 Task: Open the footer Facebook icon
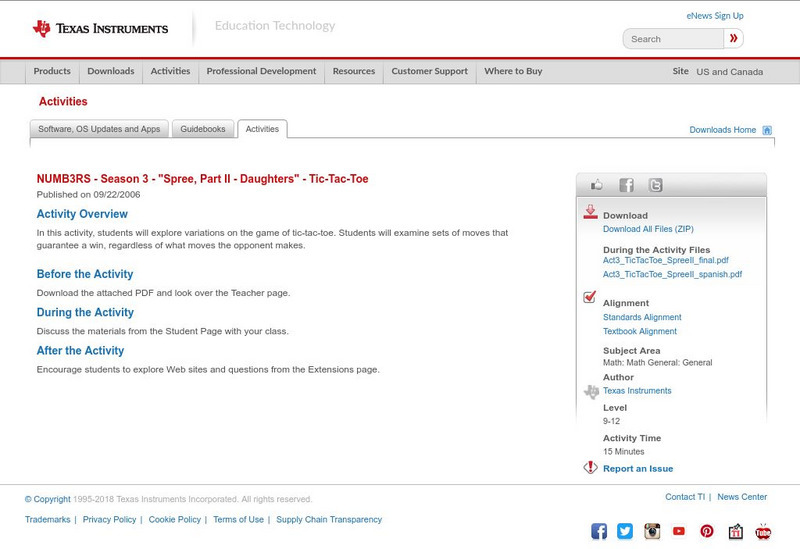click(599, 531)
